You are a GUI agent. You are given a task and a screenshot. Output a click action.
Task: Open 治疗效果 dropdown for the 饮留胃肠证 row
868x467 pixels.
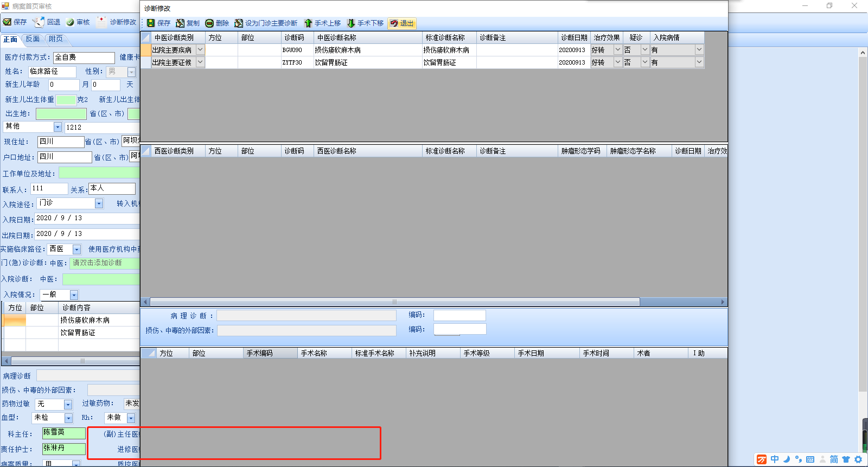(617, 62)
